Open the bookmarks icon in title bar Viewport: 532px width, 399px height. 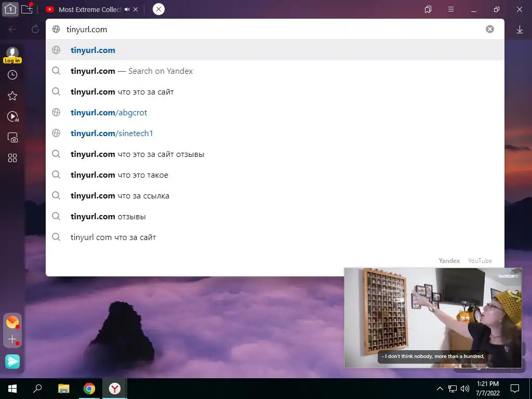428,9
